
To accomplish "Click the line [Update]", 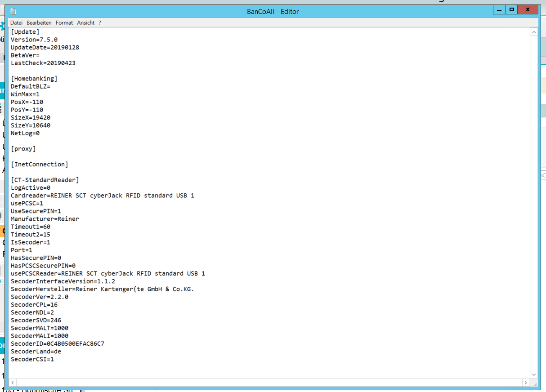I will pos(25,32).
